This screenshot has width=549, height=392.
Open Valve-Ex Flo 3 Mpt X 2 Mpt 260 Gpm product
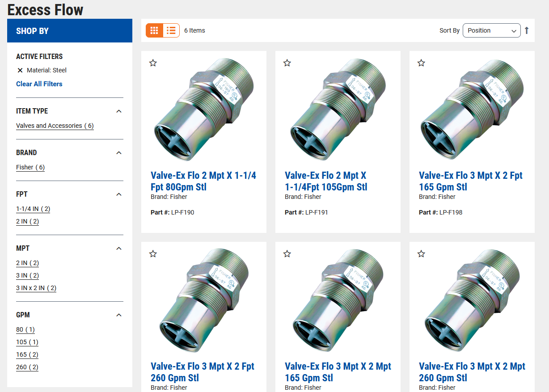point(472,372)
